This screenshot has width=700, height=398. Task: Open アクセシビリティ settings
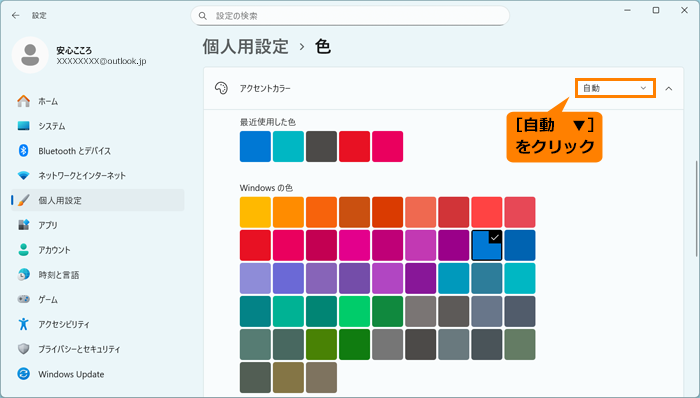click(98, 324)
